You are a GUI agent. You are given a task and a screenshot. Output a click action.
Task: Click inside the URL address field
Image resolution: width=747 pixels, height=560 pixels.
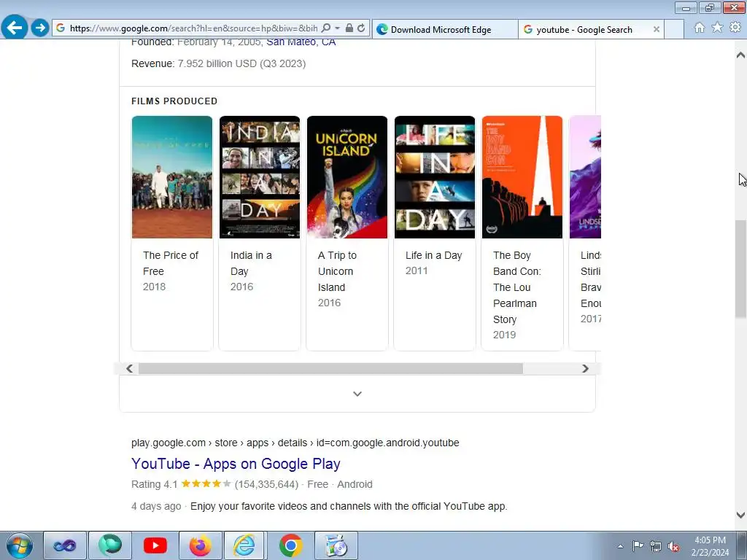(x=193, y=28)
